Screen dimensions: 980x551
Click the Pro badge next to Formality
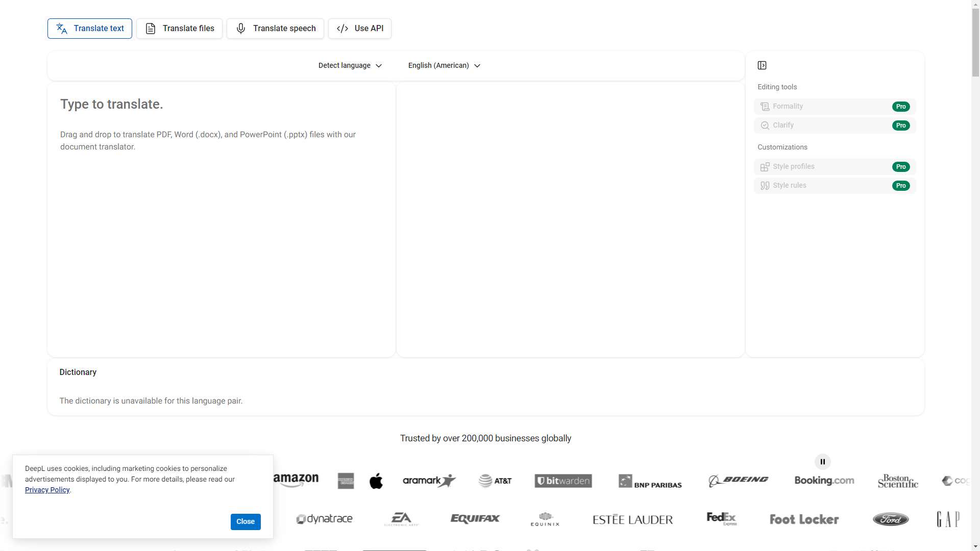(901, 107)
